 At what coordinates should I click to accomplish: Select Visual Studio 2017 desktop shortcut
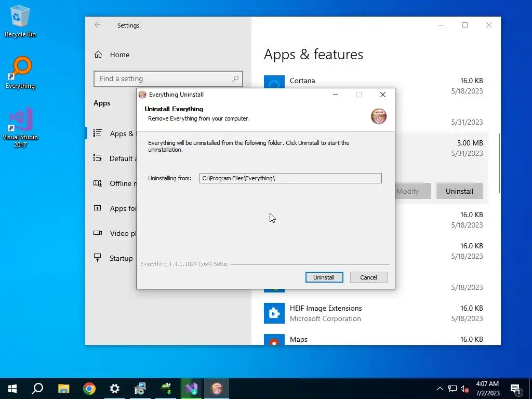point(20,127)
